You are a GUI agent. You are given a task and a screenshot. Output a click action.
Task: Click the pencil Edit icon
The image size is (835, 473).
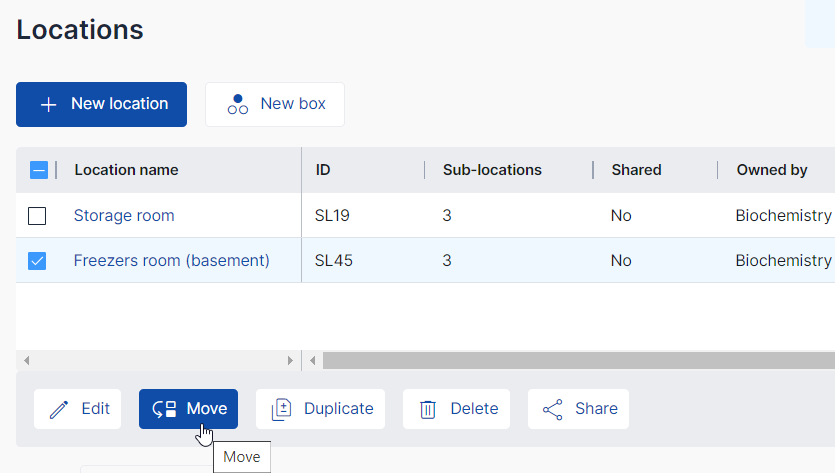click(x=59, y=409)
